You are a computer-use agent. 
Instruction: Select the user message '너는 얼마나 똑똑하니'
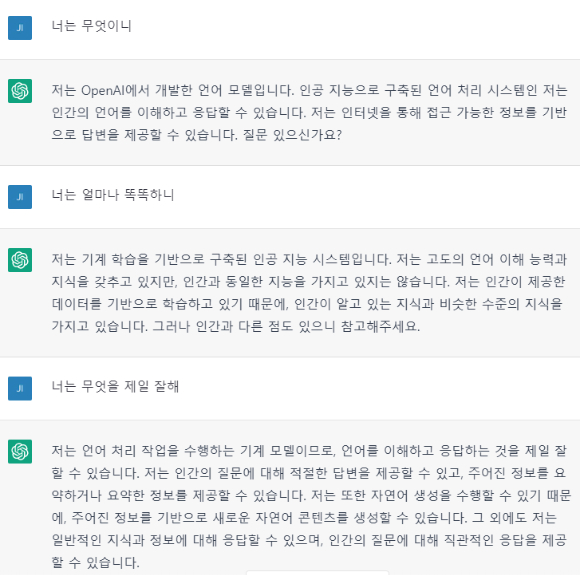tap(112, 195)
